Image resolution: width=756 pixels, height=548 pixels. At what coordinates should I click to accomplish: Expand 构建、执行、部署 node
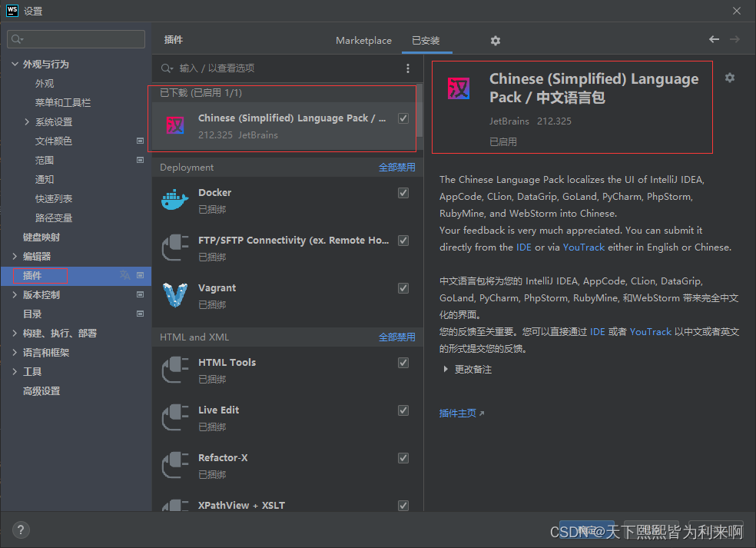(x=15, y=334)
